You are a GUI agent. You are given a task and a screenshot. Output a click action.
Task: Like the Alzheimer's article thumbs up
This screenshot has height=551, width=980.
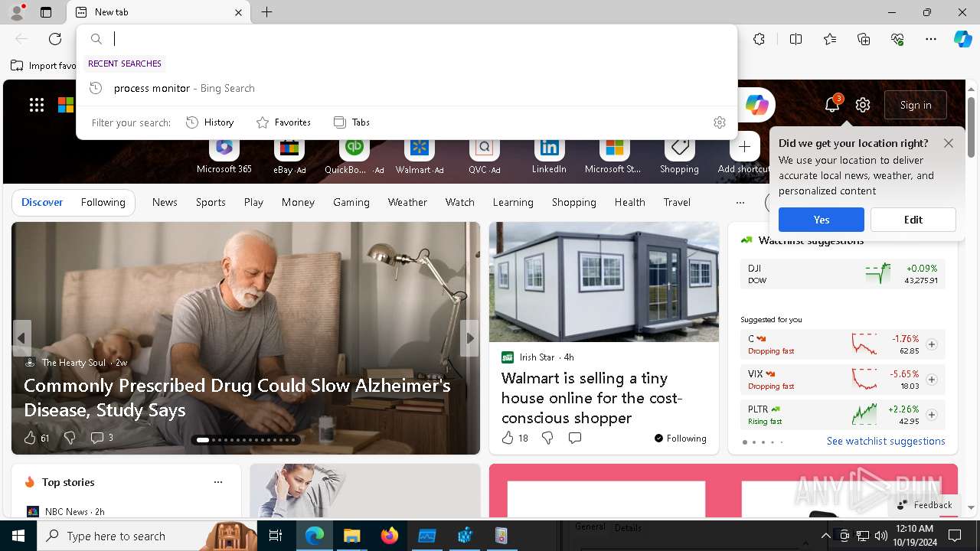(x=30, y=438)
